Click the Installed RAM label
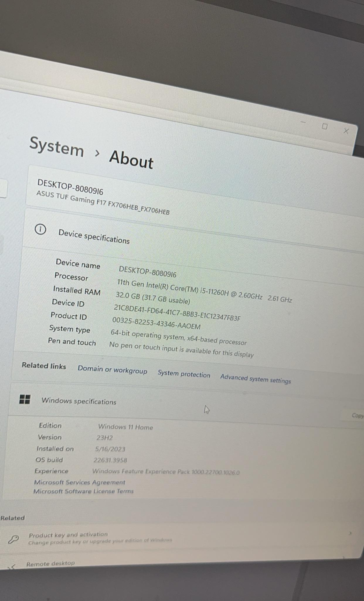This screenshot has width=364, height=601. [76, 290]
